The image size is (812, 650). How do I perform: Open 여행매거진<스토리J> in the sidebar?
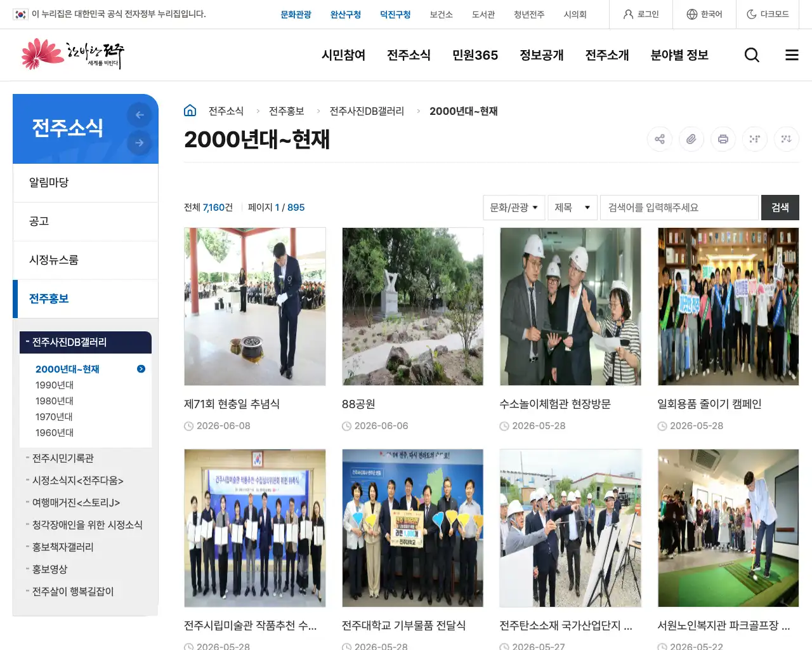76,503
